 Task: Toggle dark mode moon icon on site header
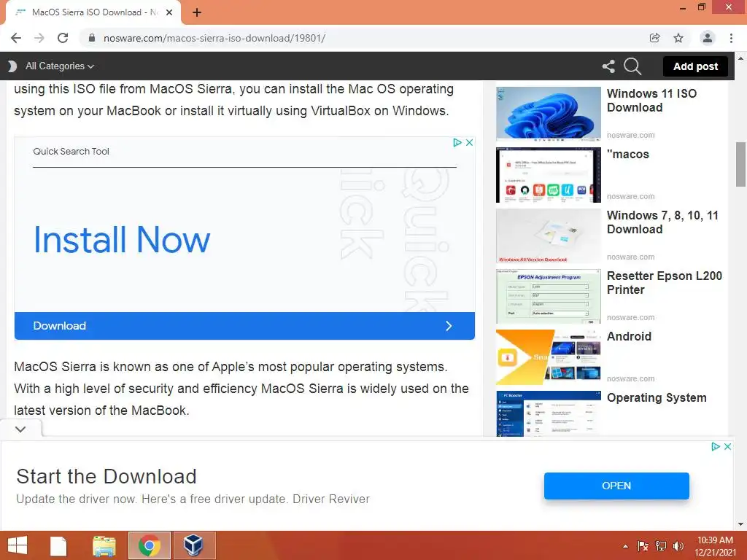12,66
